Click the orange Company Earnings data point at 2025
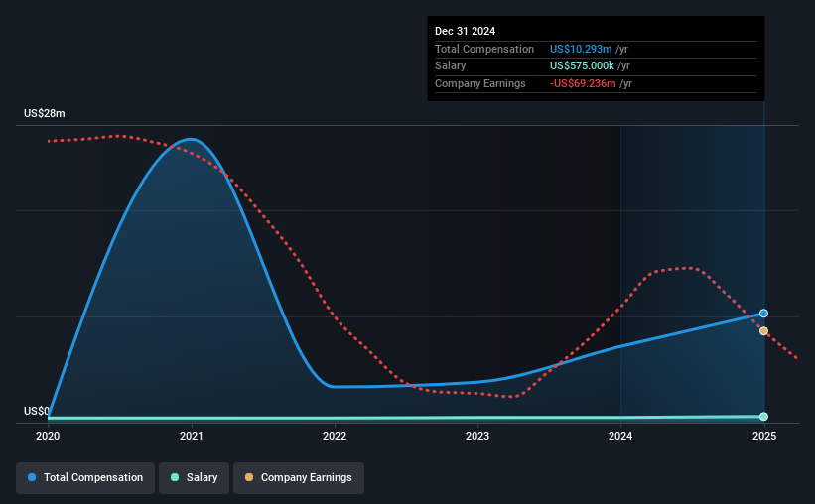The height and width of the screenshot is (504, 815). point(763,331)
